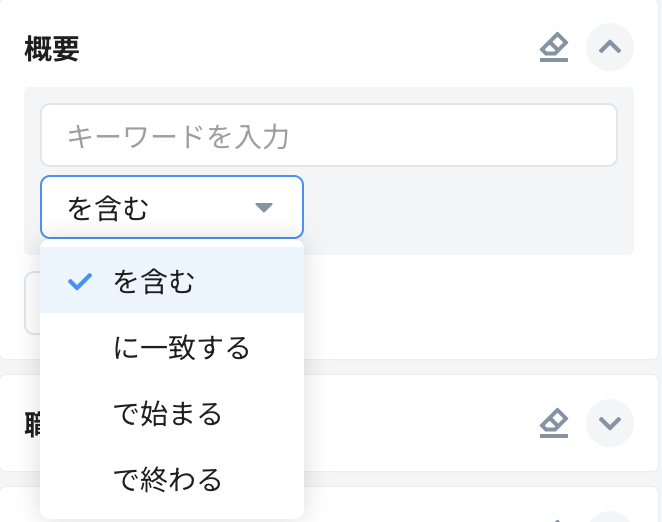662x522 pixels.
Task: Click the eraser icon beside 概要
Action: click(x=553, y=47)
